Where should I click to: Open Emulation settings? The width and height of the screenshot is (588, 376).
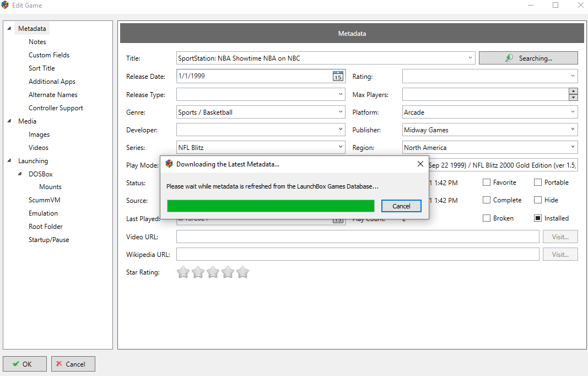click(43, 213)
